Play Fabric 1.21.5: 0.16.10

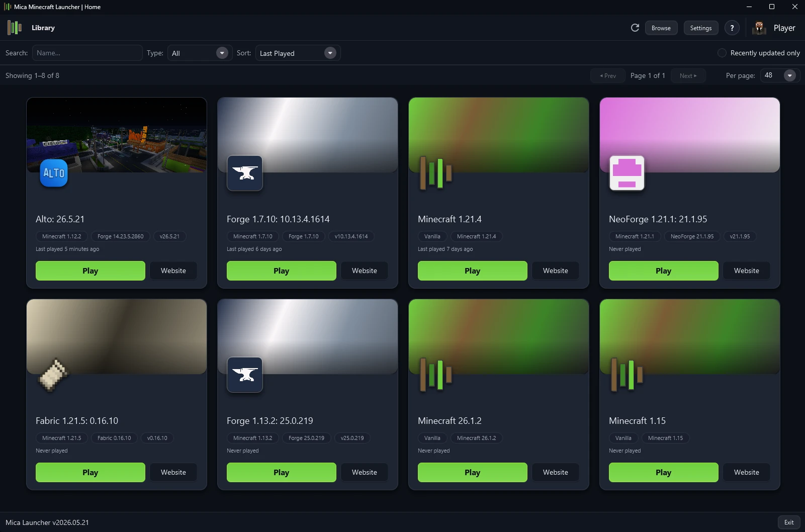click(91, 472)
